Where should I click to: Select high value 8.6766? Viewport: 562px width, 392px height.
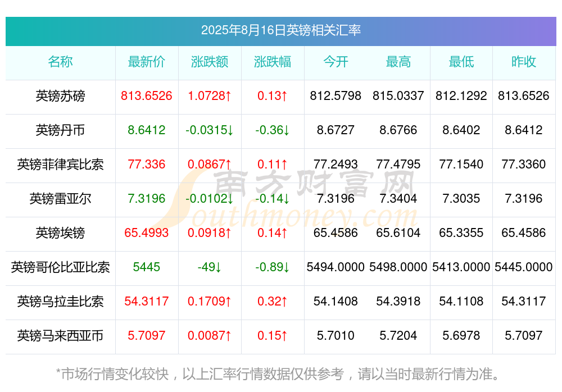coord(398,130)
